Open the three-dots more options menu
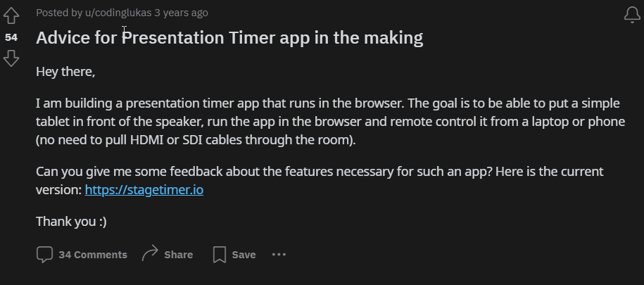This screenshot has width=644, height=285. point(279,255)
